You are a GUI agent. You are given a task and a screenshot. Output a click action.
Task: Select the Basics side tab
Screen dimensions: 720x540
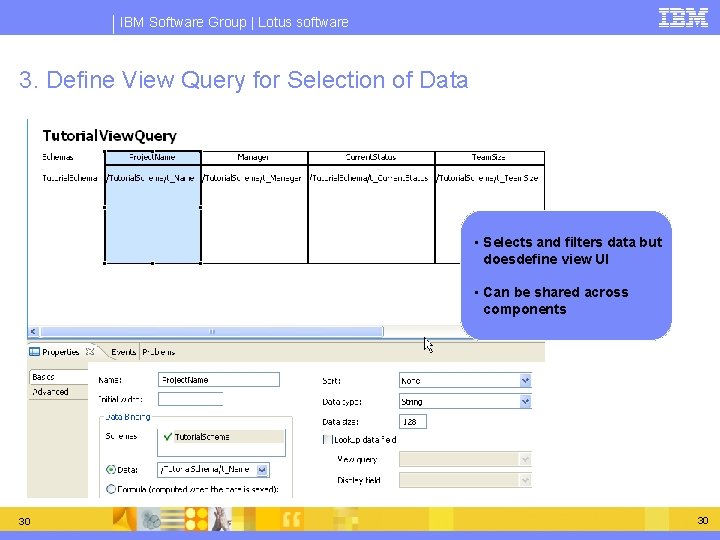click(58, 377)
